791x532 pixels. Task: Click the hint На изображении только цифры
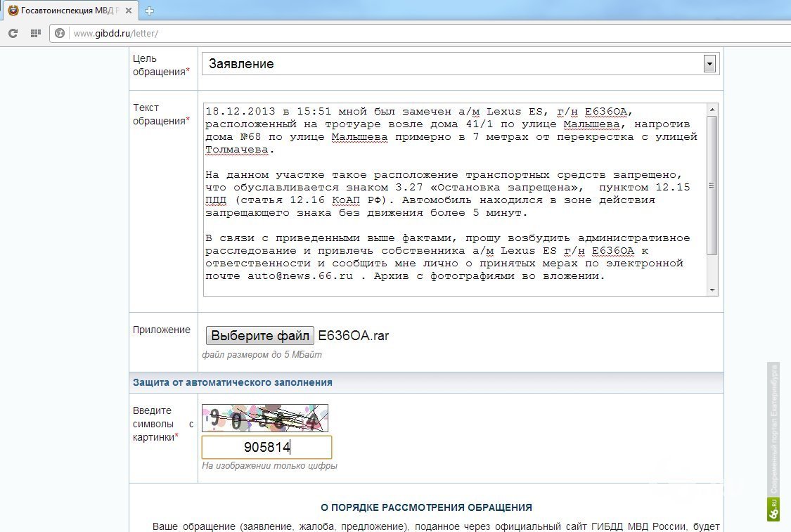pos(269,465)
